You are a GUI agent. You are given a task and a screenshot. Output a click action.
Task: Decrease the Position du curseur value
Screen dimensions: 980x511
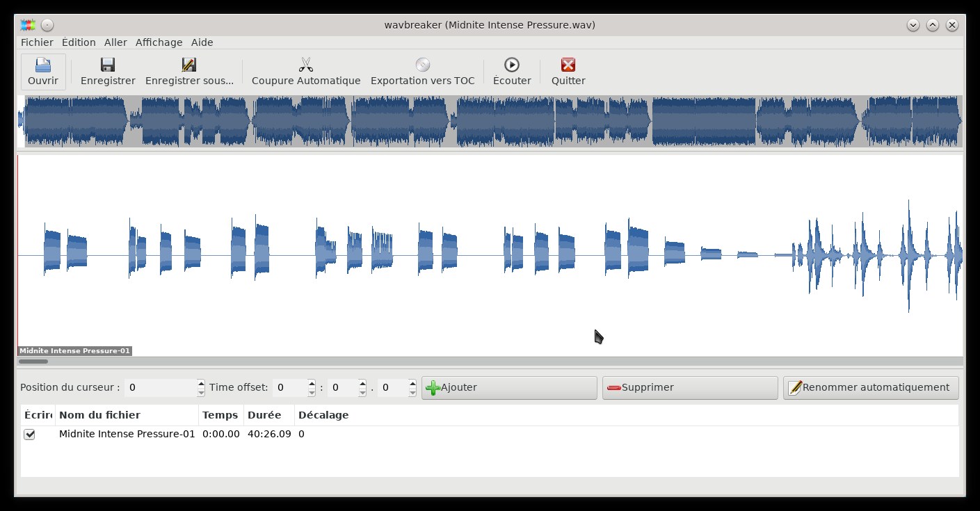click(x=201, y=392)
